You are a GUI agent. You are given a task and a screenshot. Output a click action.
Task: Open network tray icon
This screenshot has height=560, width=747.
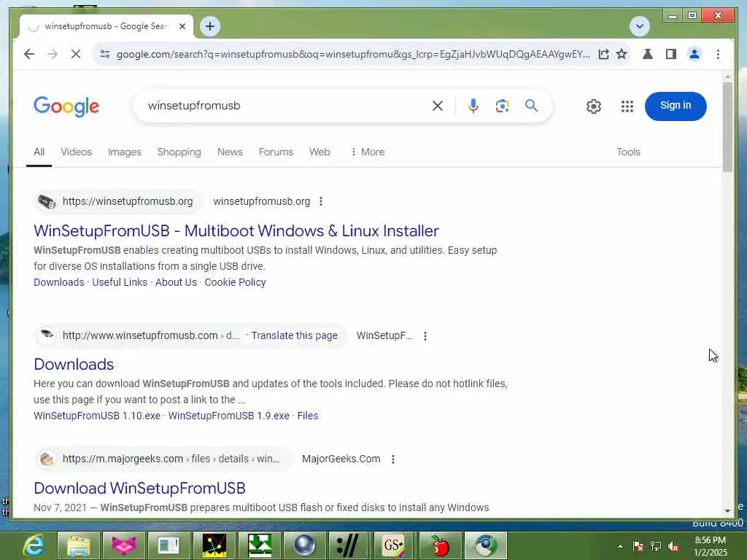(x=656, y=546)
